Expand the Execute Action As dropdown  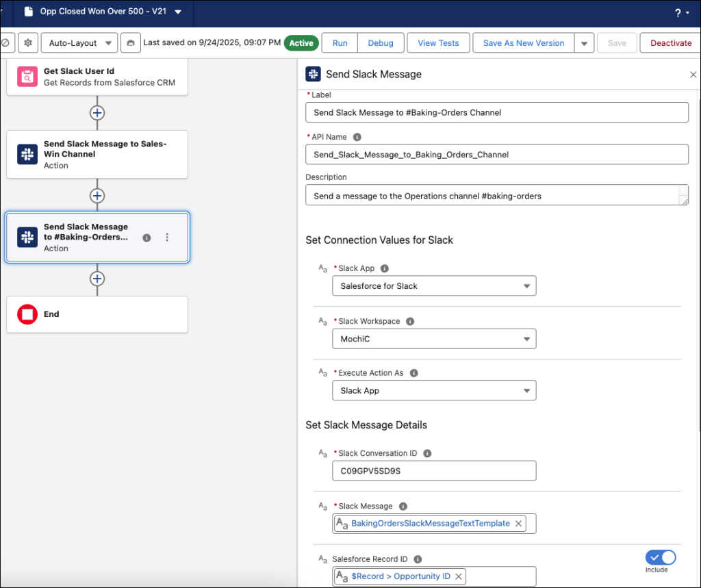(434, 391)
